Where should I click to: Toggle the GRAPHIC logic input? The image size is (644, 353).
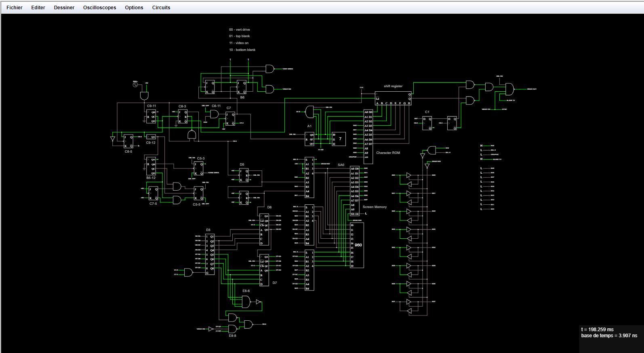[x=481, y=154]
